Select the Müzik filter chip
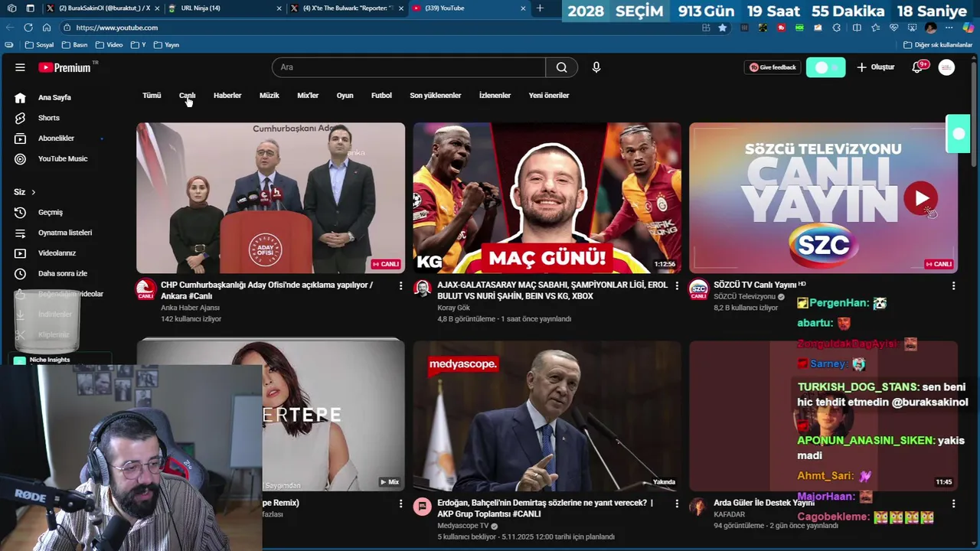Screen dimensions: 980x551 (x=269, y=96)
